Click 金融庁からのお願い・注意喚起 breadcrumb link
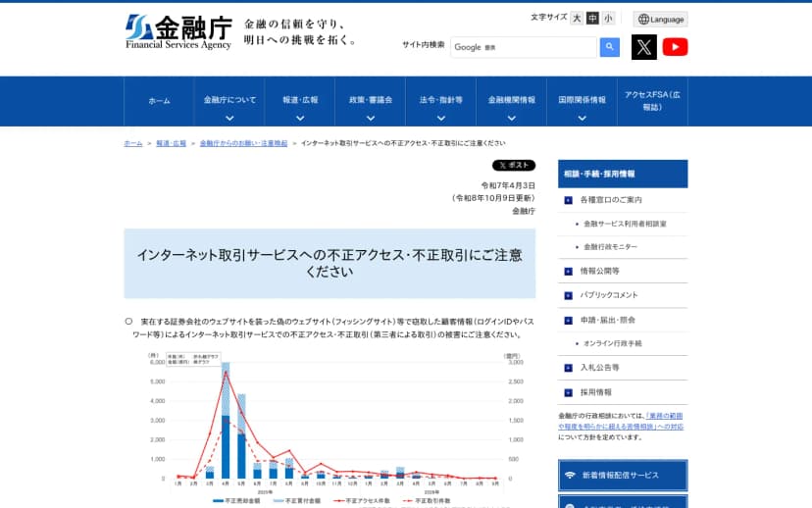 243,143
